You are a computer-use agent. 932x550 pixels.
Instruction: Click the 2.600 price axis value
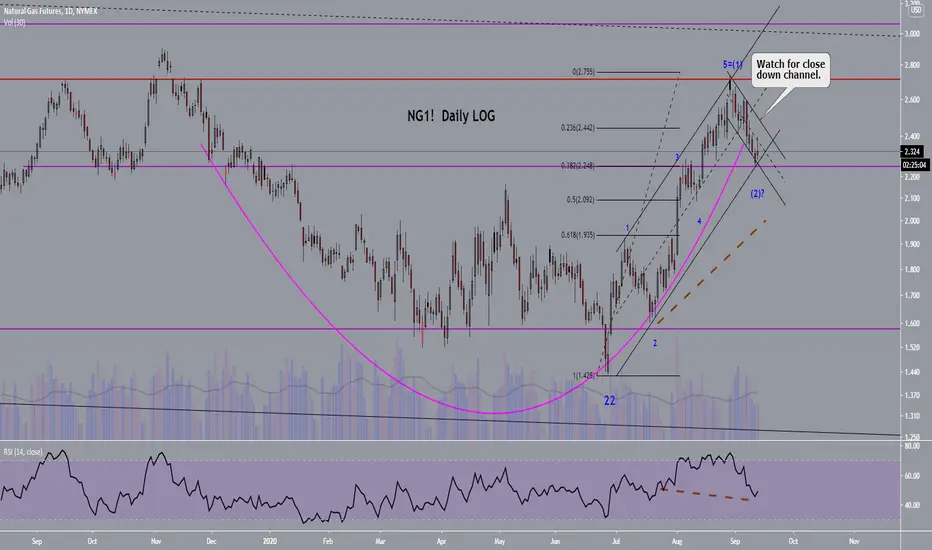click(x=912, y=99)
